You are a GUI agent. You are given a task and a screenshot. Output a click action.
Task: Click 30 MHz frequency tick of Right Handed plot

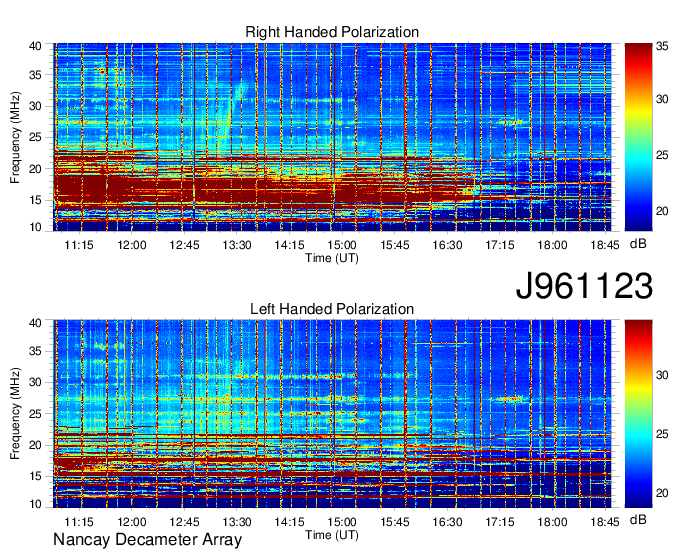[35, 106]
